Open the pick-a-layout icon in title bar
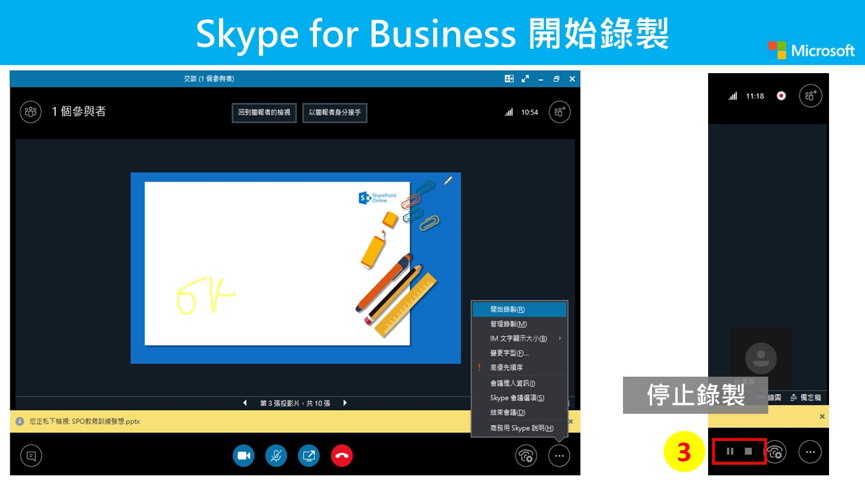Viewport: 865px width, 487px height. (509, 79)
